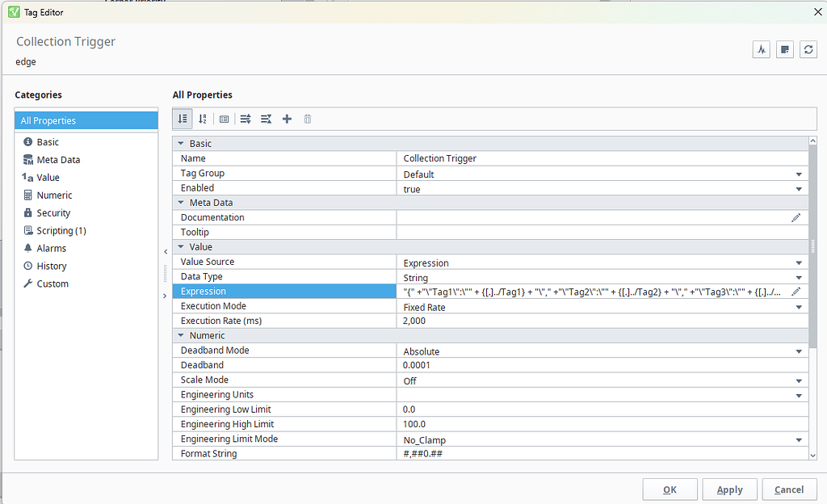Collapse all property categories

point(266,119)
